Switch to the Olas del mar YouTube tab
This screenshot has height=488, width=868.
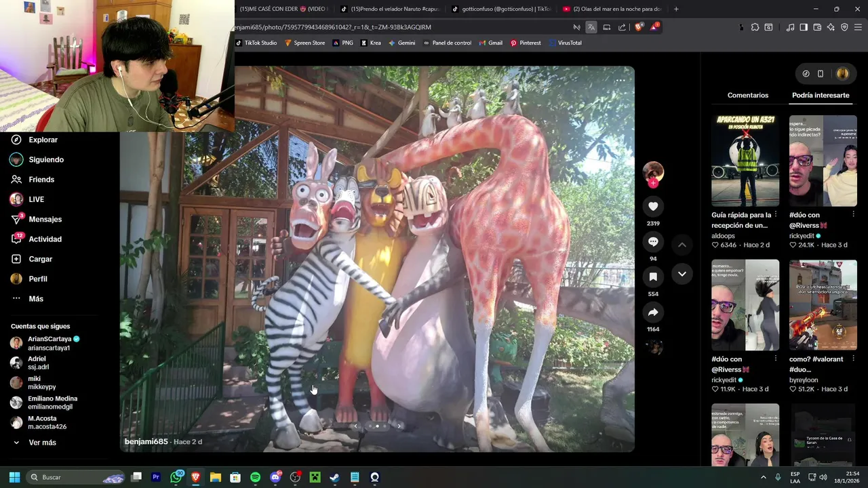[x=612, y=9]
